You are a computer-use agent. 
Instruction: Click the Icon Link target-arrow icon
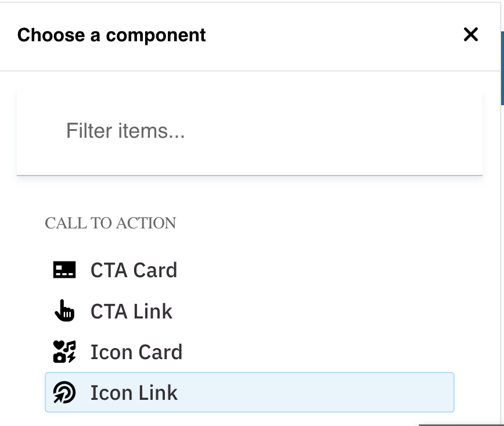(64, 393)
